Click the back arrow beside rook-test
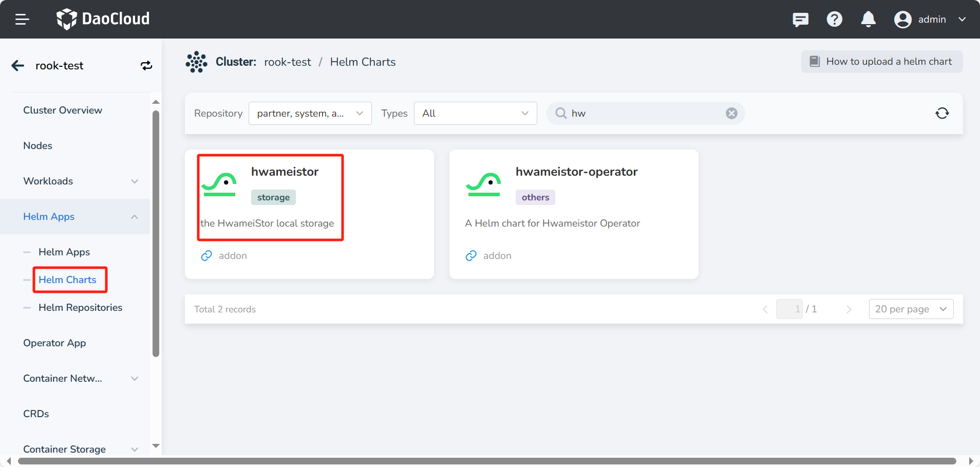Screen dimensions: 980x467 [x=18, y=66]
